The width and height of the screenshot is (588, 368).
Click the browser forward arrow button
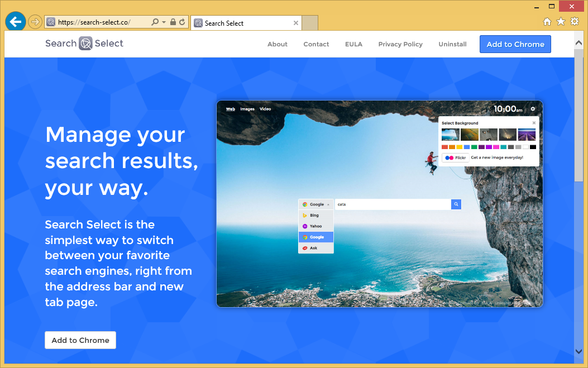(x=35, y=22)
